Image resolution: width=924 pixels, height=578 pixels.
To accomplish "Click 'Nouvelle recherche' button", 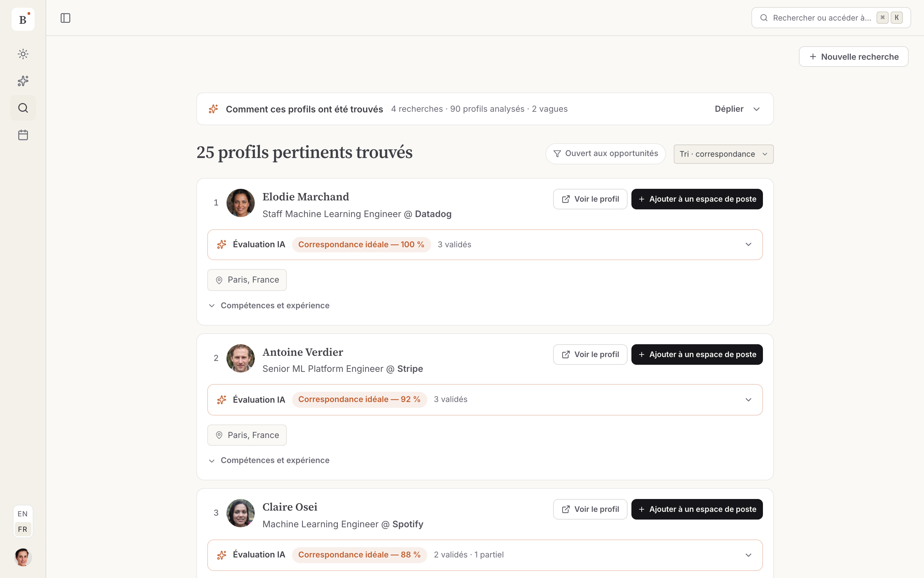I will tap(853, 57).
